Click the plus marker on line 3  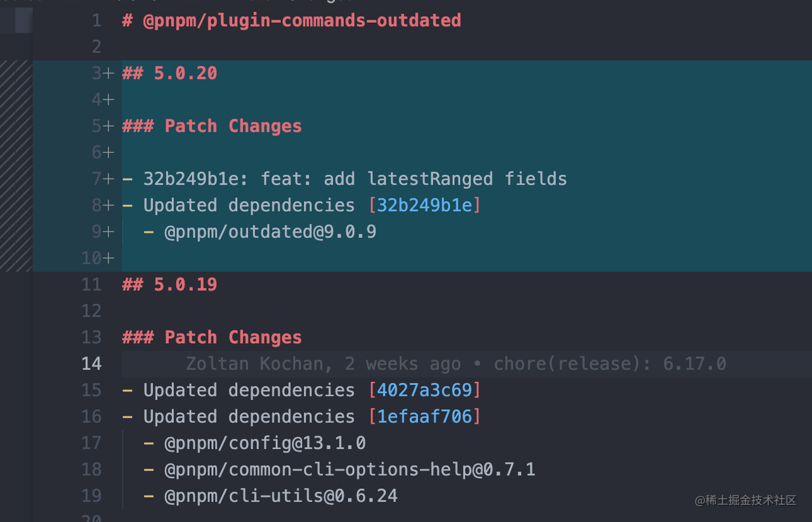pos(108,74)
